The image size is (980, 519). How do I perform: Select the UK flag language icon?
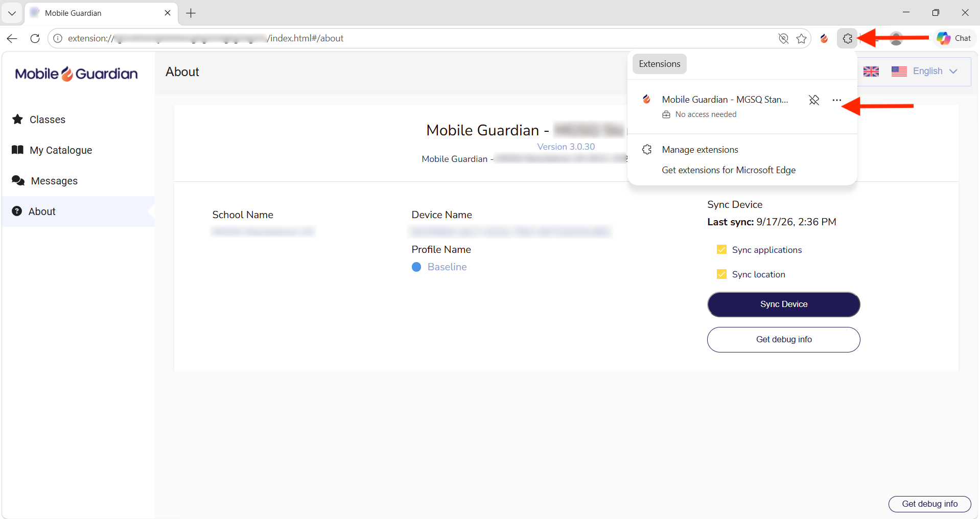[871, 72]
